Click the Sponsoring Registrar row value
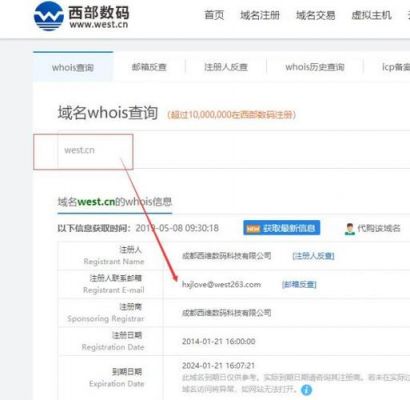410x400 pixels. [227, 313]
